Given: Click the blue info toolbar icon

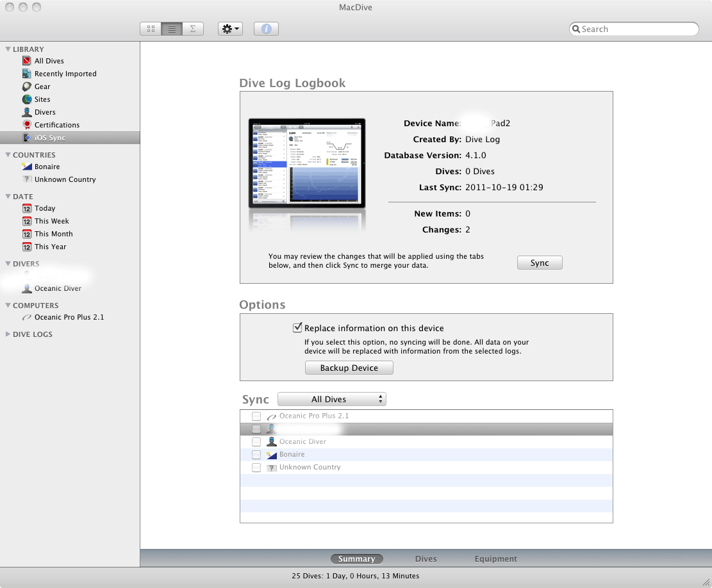Looking at the screenshot, I should tap(266, 29).
